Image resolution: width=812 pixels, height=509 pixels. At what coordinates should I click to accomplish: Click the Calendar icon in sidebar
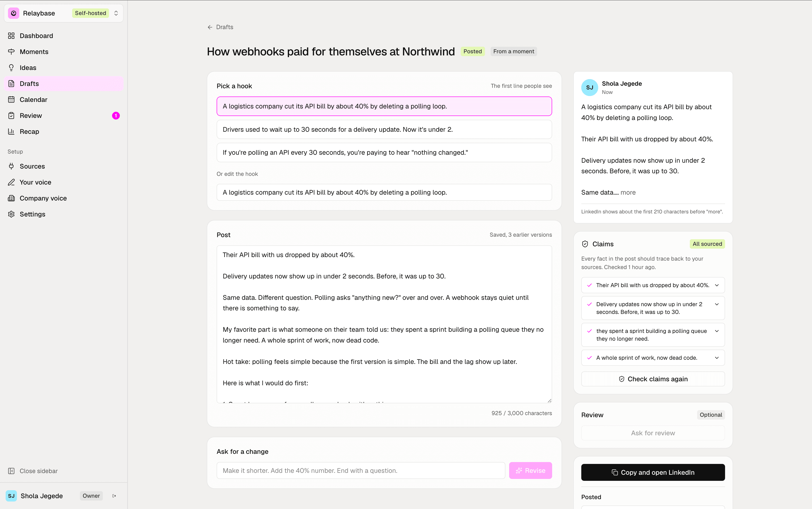pos(12,100)
